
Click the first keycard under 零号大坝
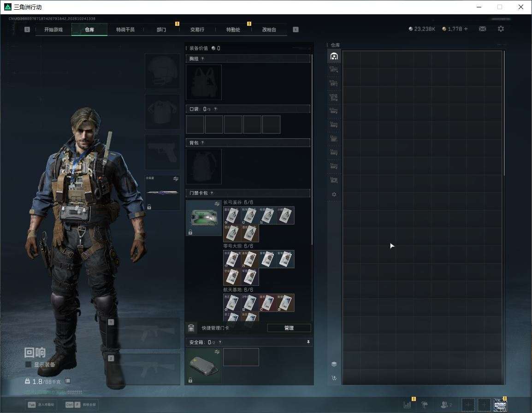click(232, 259)
